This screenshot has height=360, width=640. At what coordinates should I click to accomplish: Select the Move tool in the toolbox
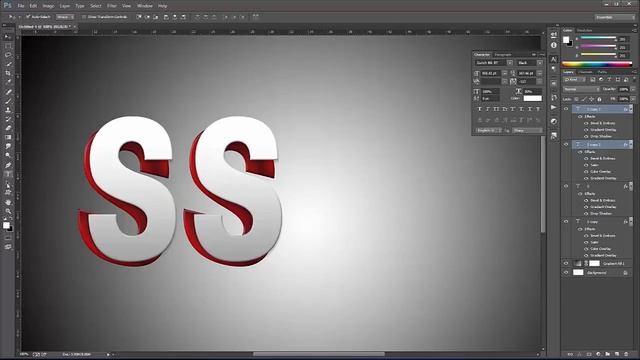pos(8,37)
